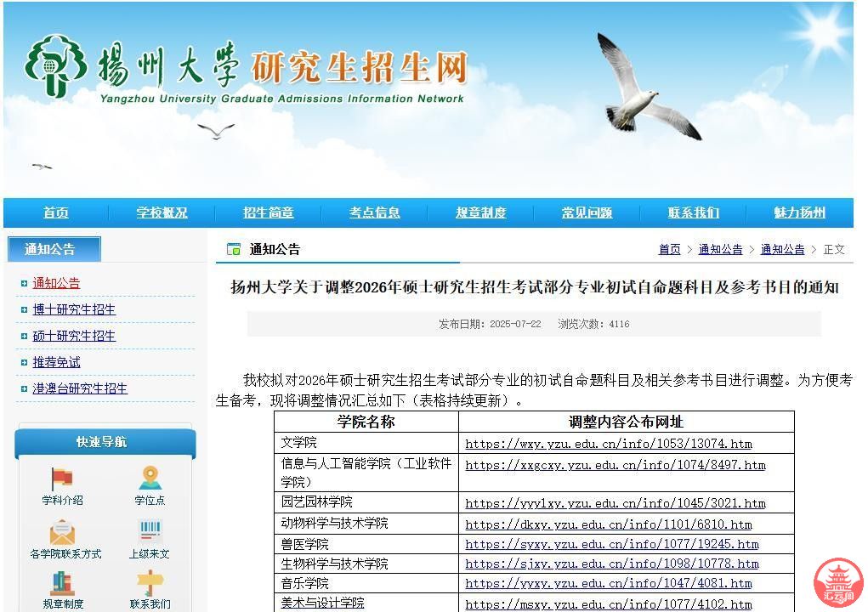This screenshot has height=612, width=868.
Task: Click the 快速导航 panel header
Action: click(105, 441)
